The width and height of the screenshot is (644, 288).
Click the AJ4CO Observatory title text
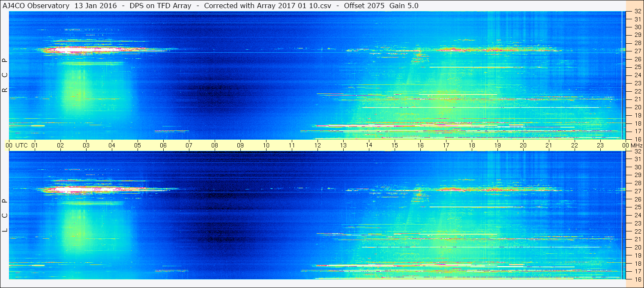36,6
